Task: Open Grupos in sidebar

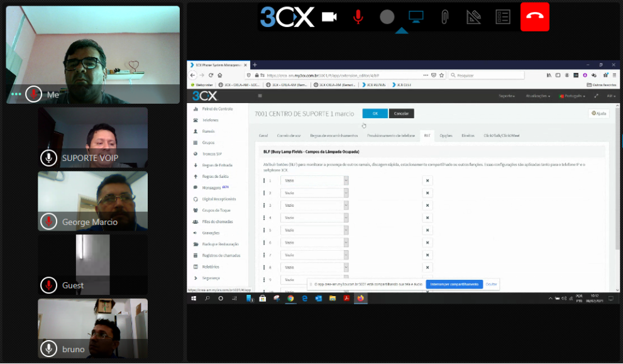Action: click(x=208, y=143)
